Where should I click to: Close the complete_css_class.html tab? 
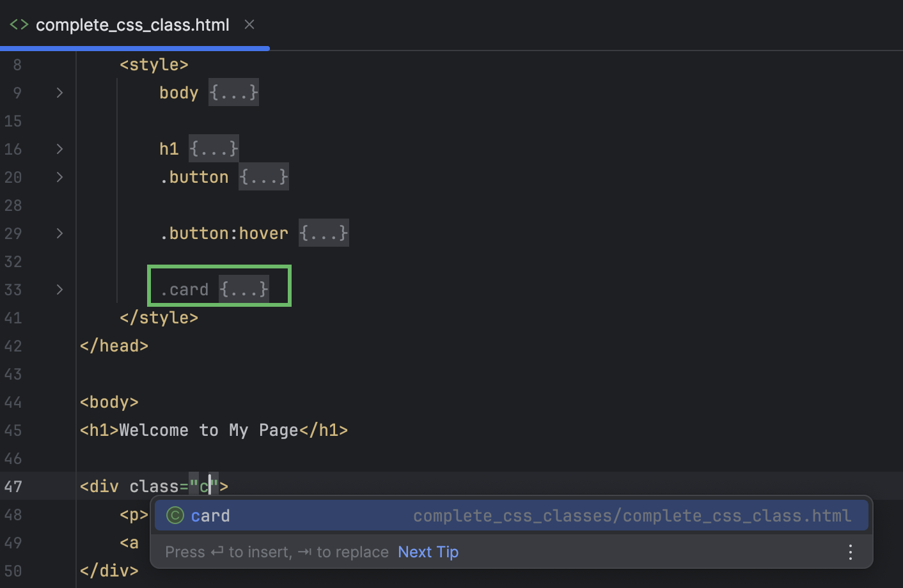[x=249, y=24]
